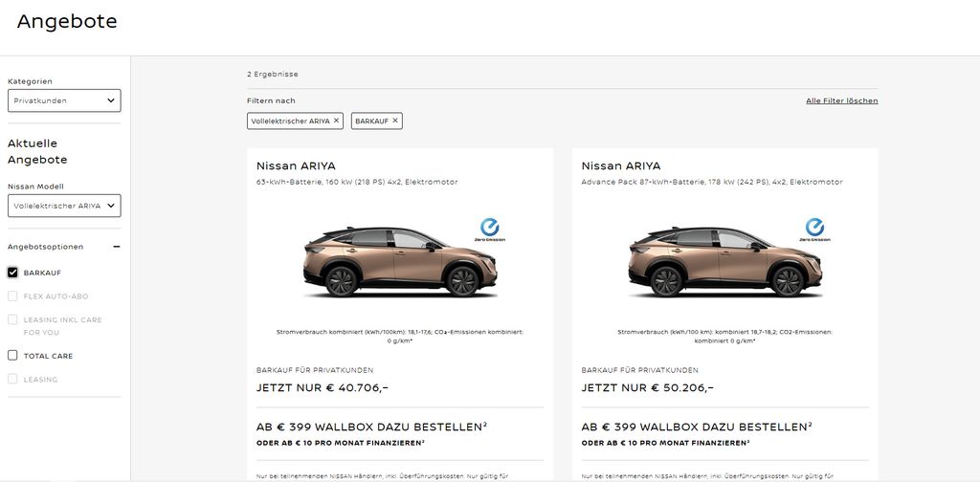Toggle the FLEX AUTO-ABO checkbox
This screenshot has width=980, height=482.
[12, 296]
